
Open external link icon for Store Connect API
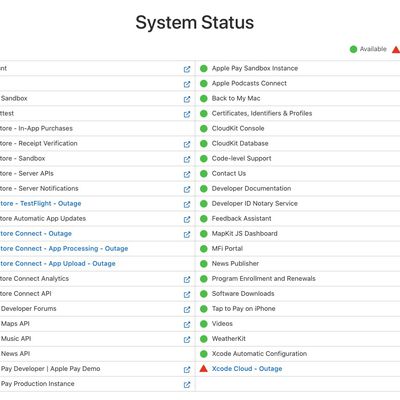pyautogui.click(x=187, y=294)
